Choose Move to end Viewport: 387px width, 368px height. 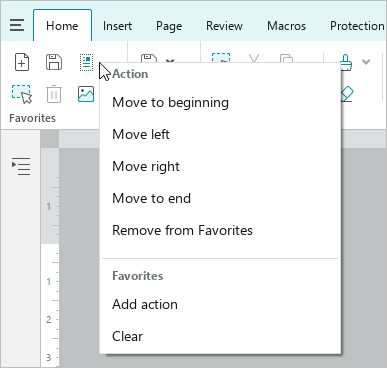click(x=220, y=198)
